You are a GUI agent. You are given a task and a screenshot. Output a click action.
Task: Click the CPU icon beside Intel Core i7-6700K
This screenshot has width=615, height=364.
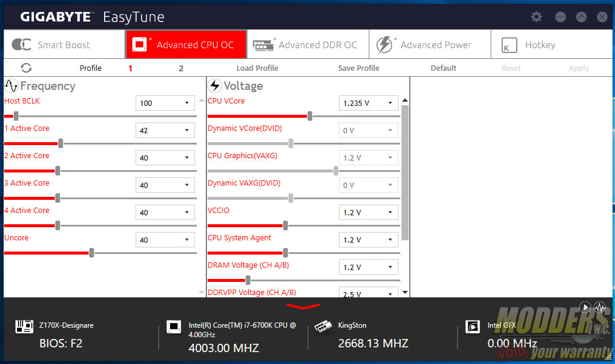click(173, 327)
